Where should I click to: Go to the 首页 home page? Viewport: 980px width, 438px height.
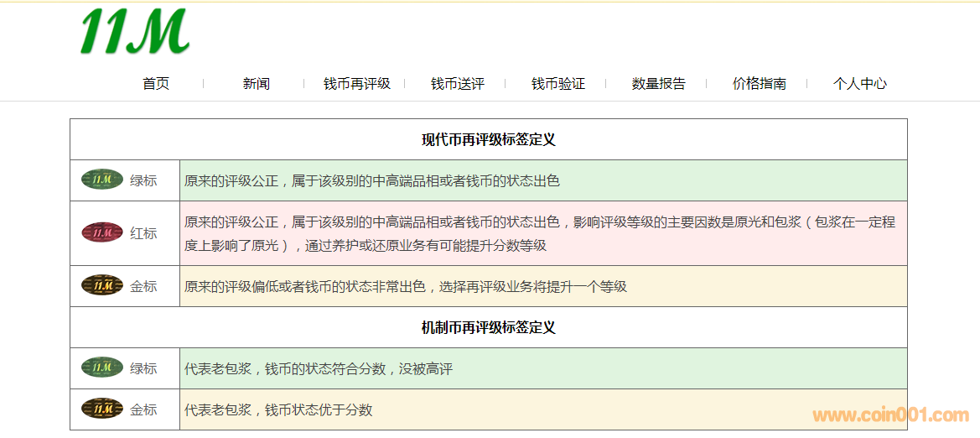[x=156, y=83]
